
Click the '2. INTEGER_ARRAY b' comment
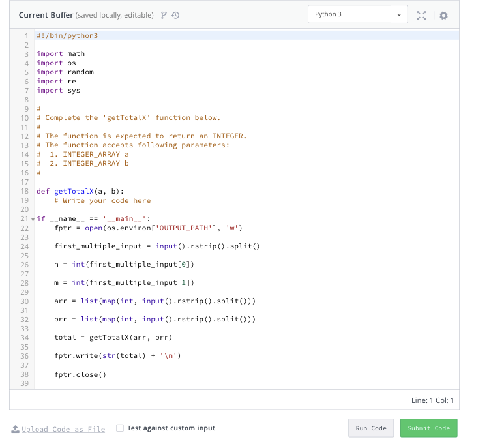click(x=83, y=163)
